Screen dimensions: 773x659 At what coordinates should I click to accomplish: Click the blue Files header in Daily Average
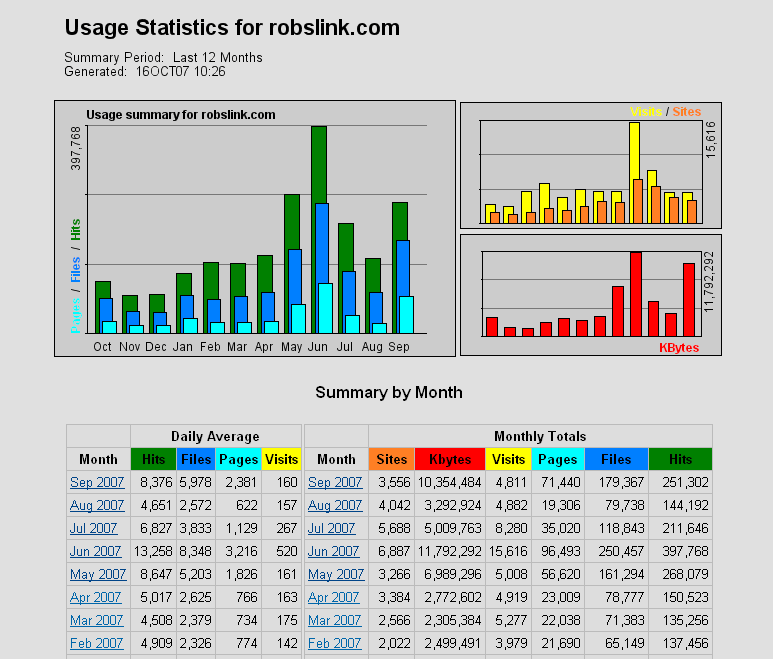pos(196,459)
